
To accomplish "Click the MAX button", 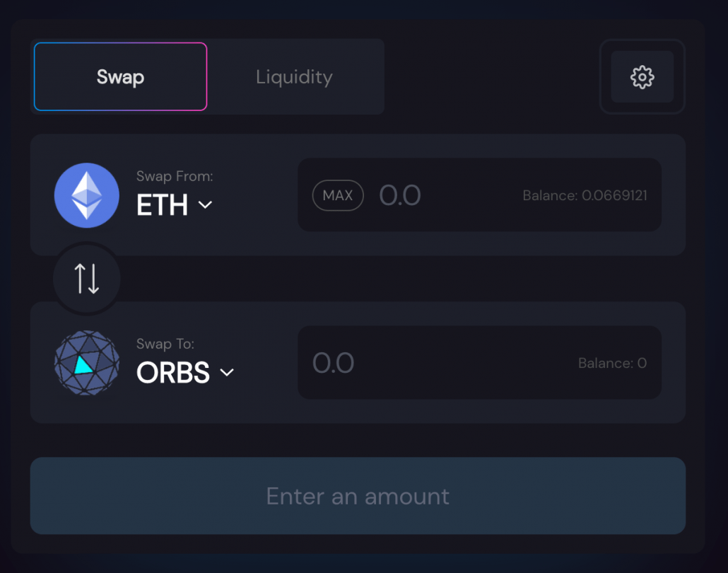I will coord(338,195).
